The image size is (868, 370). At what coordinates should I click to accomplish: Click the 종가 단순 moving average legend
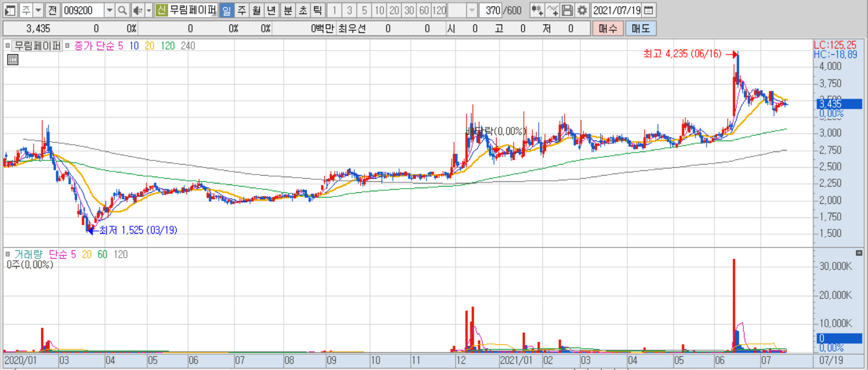point(94,46)
